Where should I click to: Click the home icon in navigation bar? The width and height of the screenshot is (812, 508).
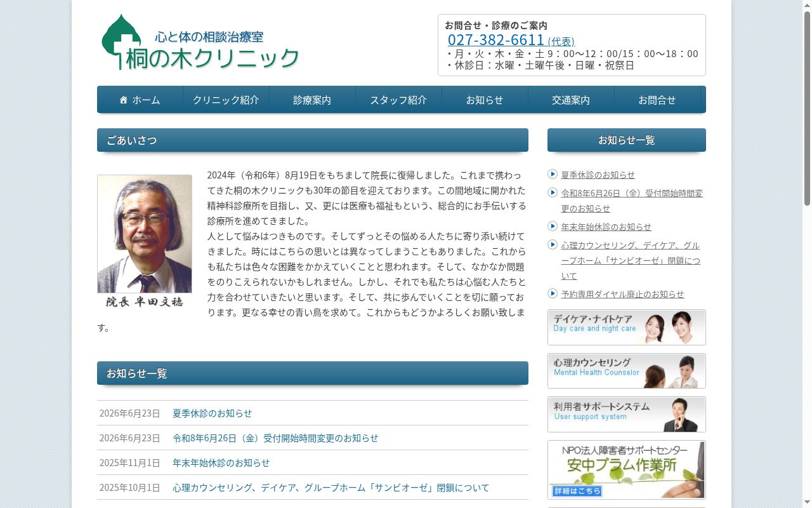(x=124, y=100)
